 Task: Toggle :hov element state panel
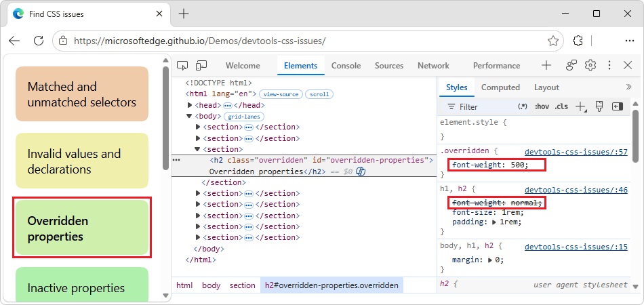542,106
